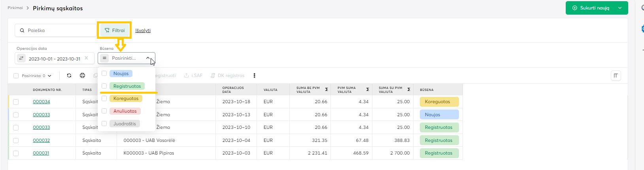The width and height of the screenshot is (644, 170).
Task: Clear the operation date range with X
Action: [86, 58]
